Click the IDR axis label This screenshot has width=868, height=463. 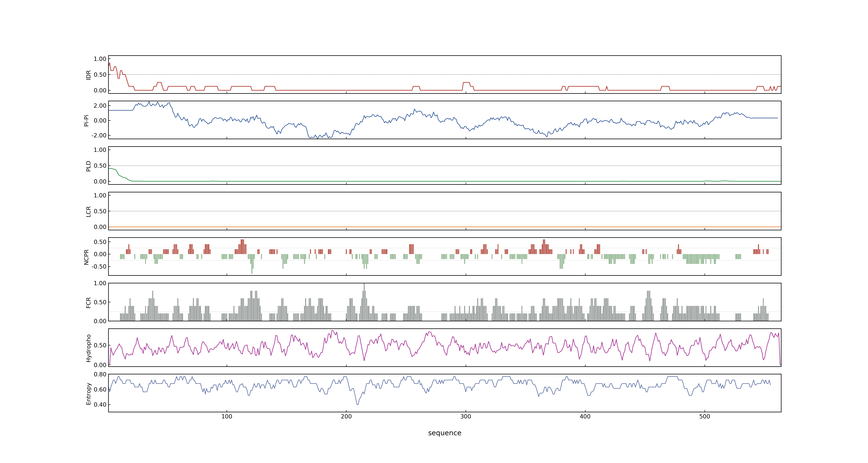pyautogui.click(x=89, y=75)
